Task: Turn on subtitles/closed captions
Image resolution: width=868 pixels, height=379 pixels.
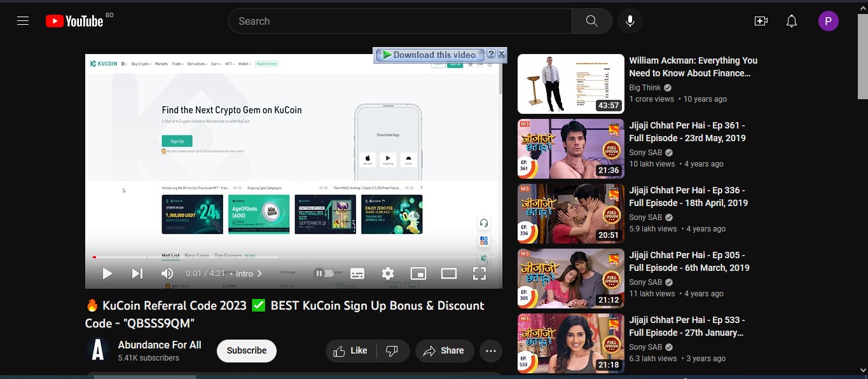Action: [357, 273]
